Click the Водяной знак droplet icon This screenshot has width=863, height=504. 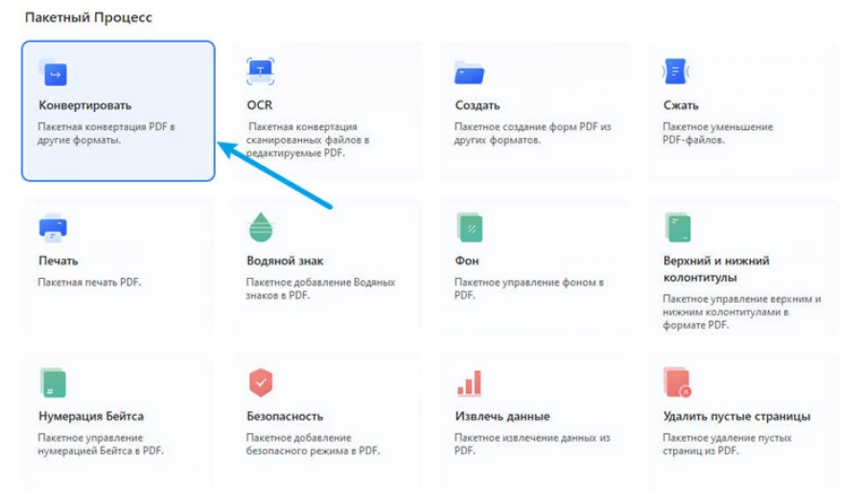click(x=261, y=228)
